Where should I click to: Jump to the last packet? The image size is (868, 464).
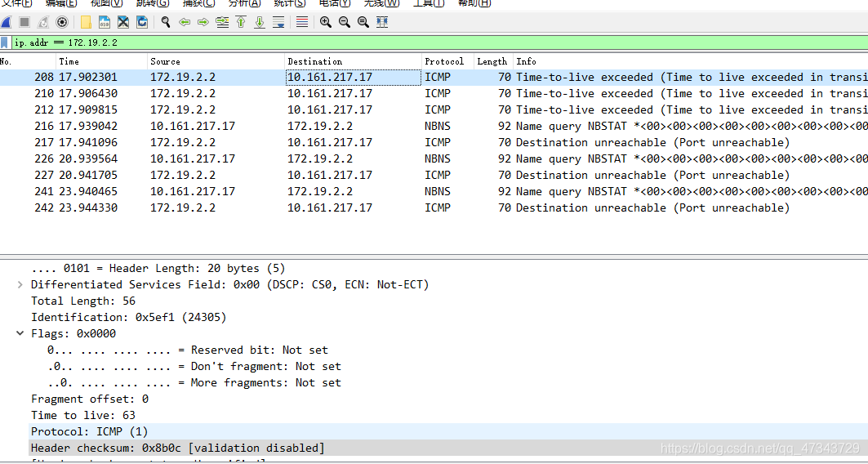pos(260,22)
